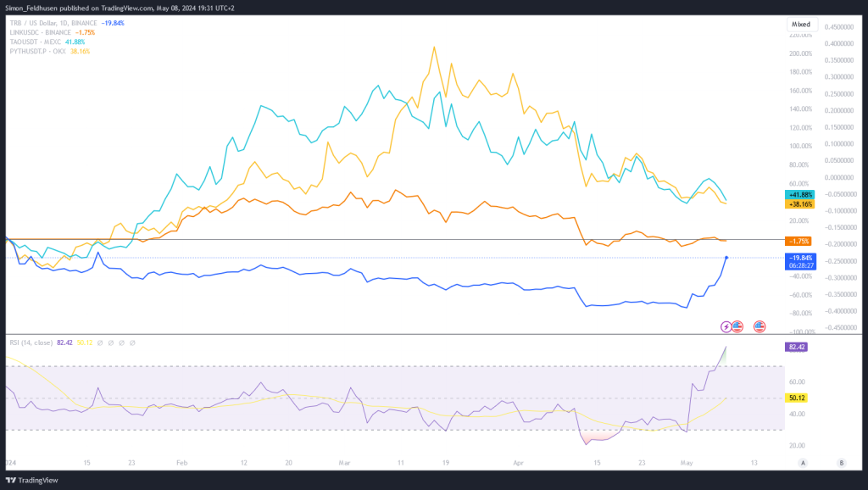Image resolution: width=868 pixels, height=490 pixels.
Task: Click the 200.00% percent axis value
Action: tap(801, 53)
